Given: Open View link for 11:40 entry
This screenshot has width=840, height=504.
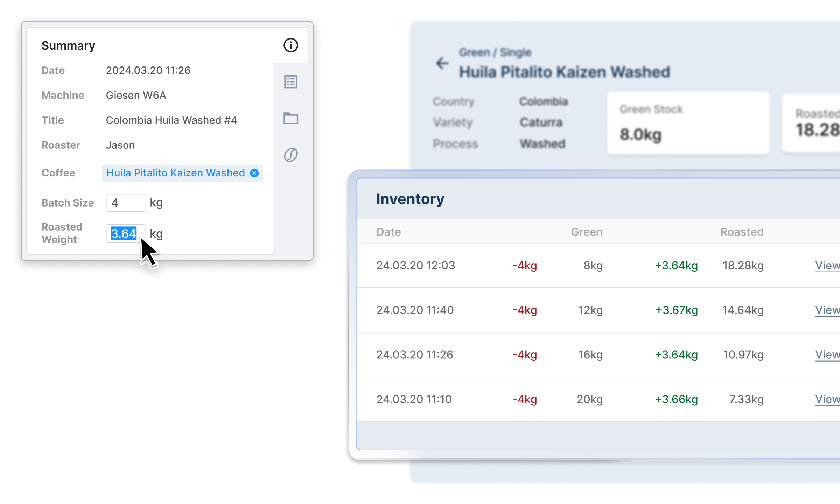Looking at the screenshot, I should [x=827, y=310].
